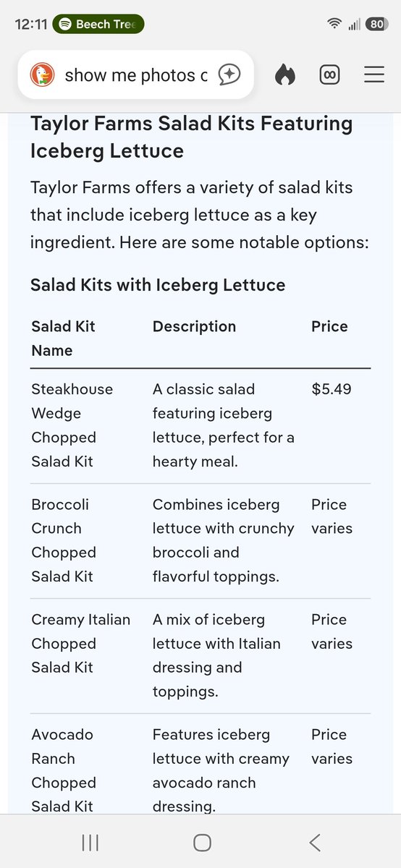Viewport: 401px width, 868px height.
Task: Open the tabs switcher icon
Action: pos(329,75)
